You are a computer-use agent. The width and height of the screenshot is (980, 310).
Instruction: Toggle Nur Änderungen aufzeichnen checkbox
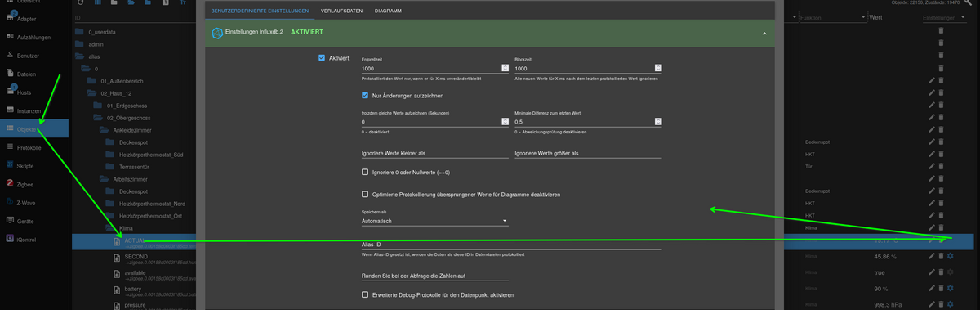pyautogui.click(x=365, y=96)
